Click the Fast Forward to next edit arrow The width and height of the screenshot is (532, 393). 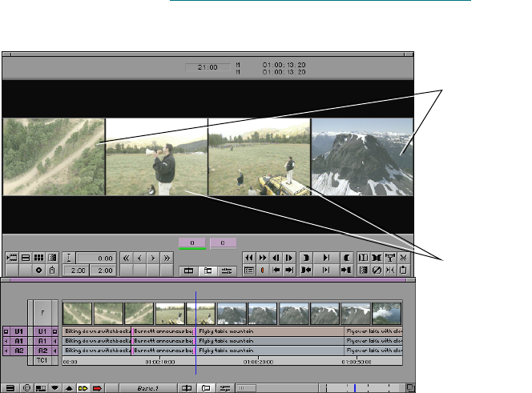[289, 271]
